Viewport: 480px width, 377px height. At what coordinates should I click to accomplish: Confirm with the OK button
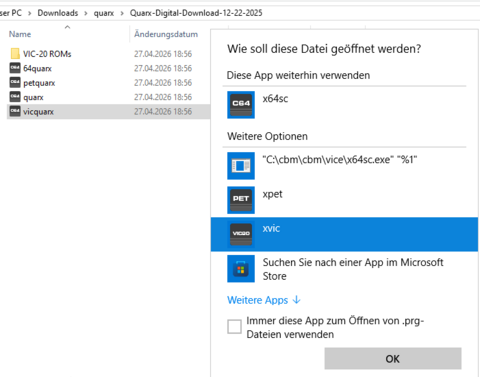coord(393,359)
